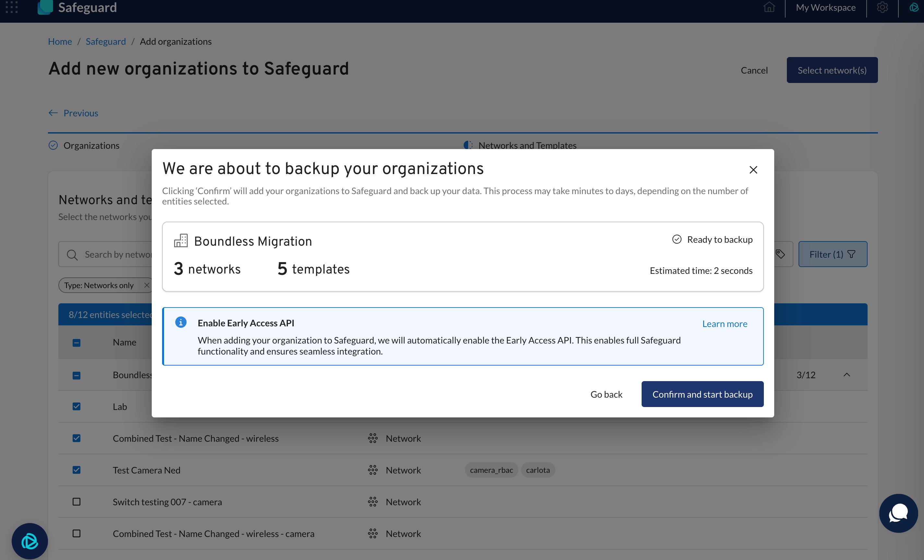The width and height of the screenshot is (924, 560).
Task: Click the Learn more link
Action: click(724, 323)
